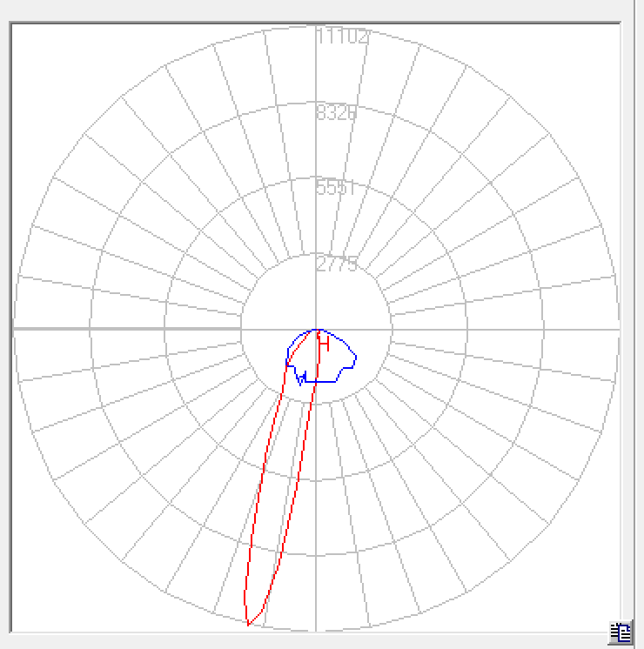644x649 pixels.
Task: Click the blue V label in the small lobe
Action: coord(301,378)
